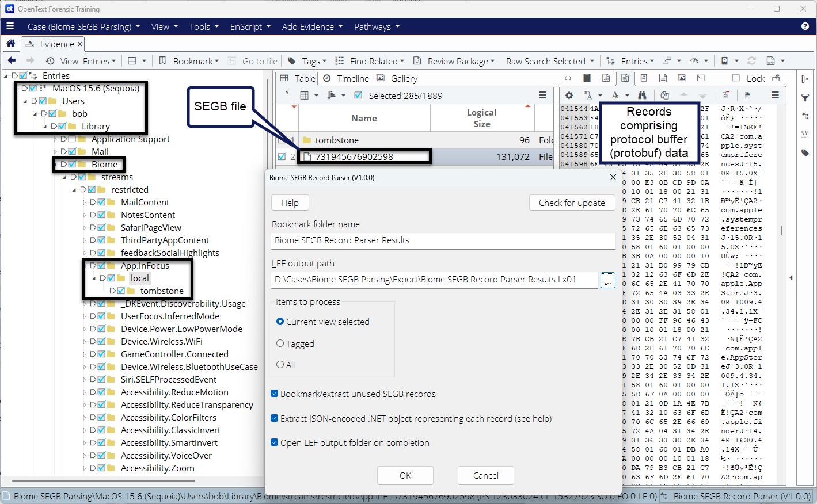This screenshot has width=817, height=504.
Task: Click the table columns grid icon
Action: pyautogui.click(x=305, y=95)
